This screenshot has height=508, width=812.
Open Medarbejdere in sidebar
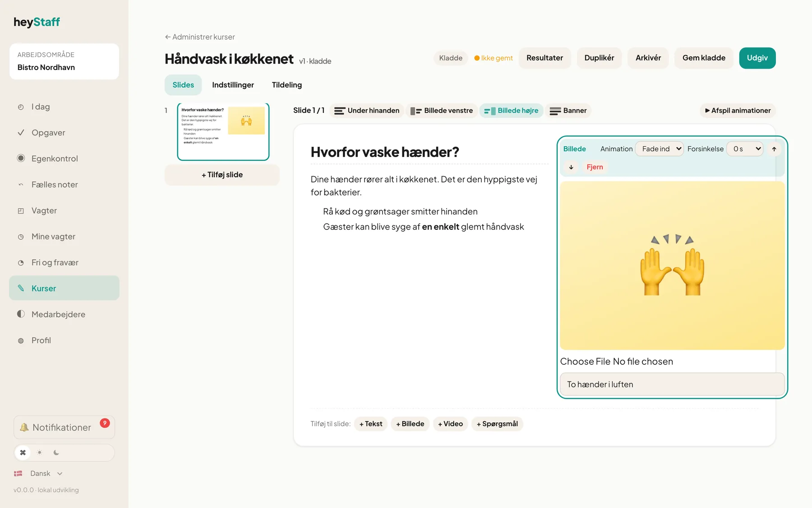pos(64,314)
